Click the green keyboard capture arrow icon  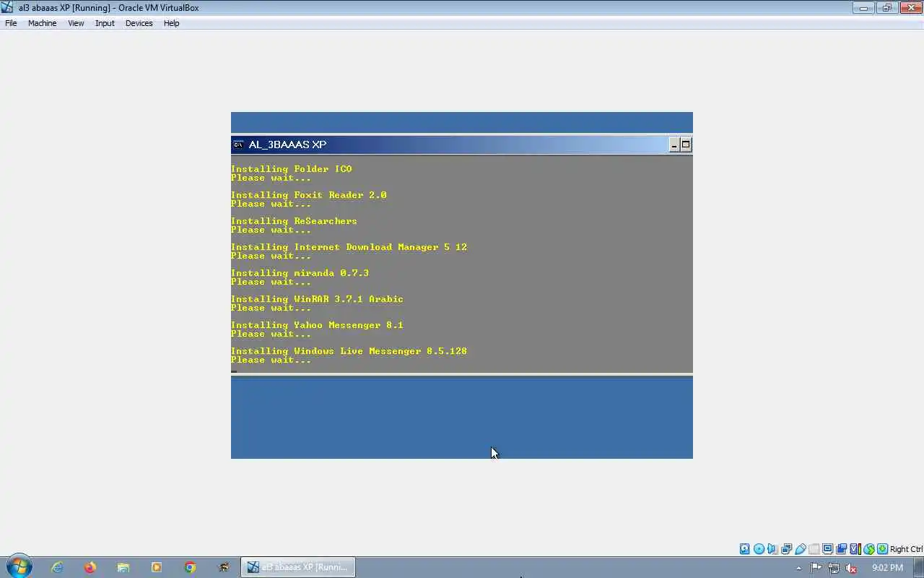click(882, 549)
